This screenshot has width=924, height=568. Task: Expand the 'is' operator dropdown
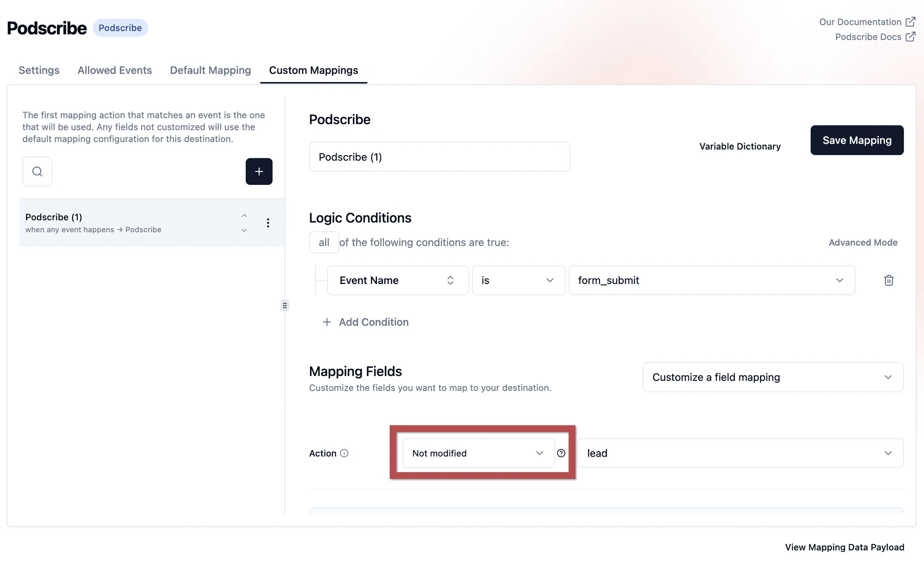pyautogui.click(x=518, y=280)
